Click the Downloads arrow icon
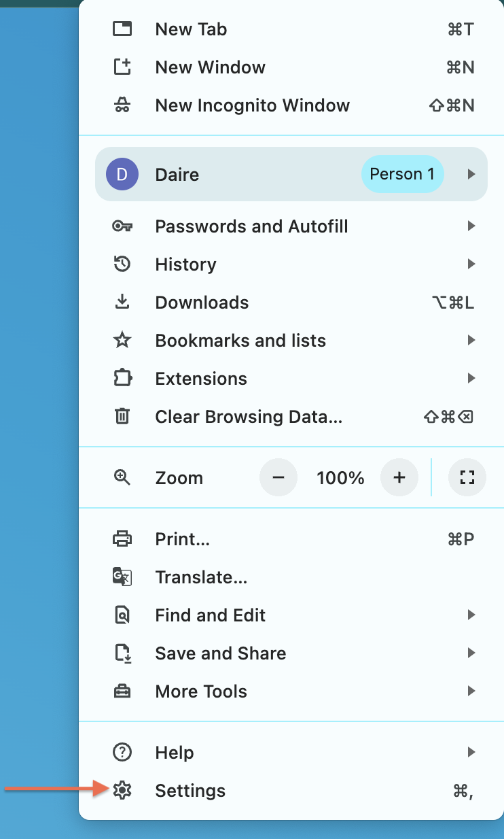 pos(122,302)
